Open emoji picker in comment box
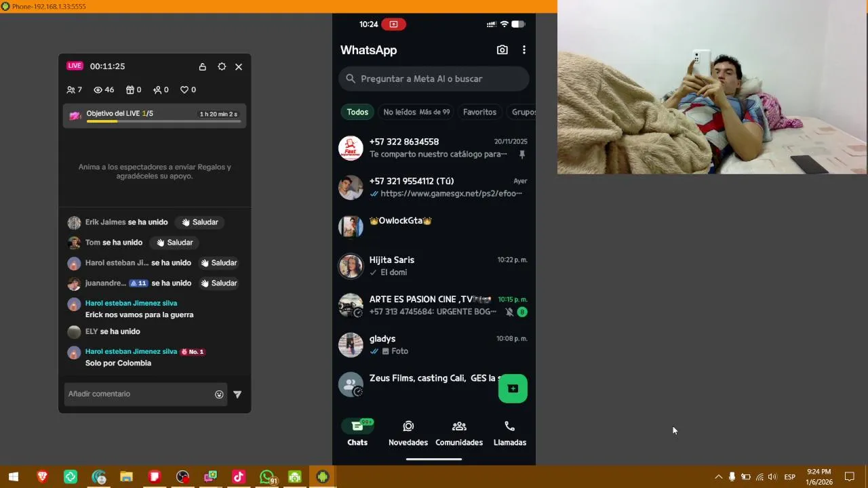Viewport: 868px width, 488px height. coord(219,394)
